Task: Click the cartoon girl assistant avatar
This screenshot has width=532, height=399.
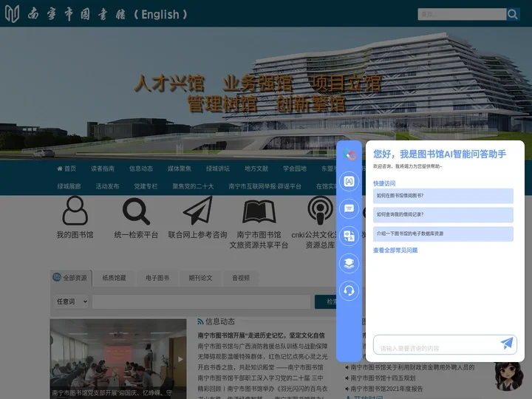Action: 508,376
